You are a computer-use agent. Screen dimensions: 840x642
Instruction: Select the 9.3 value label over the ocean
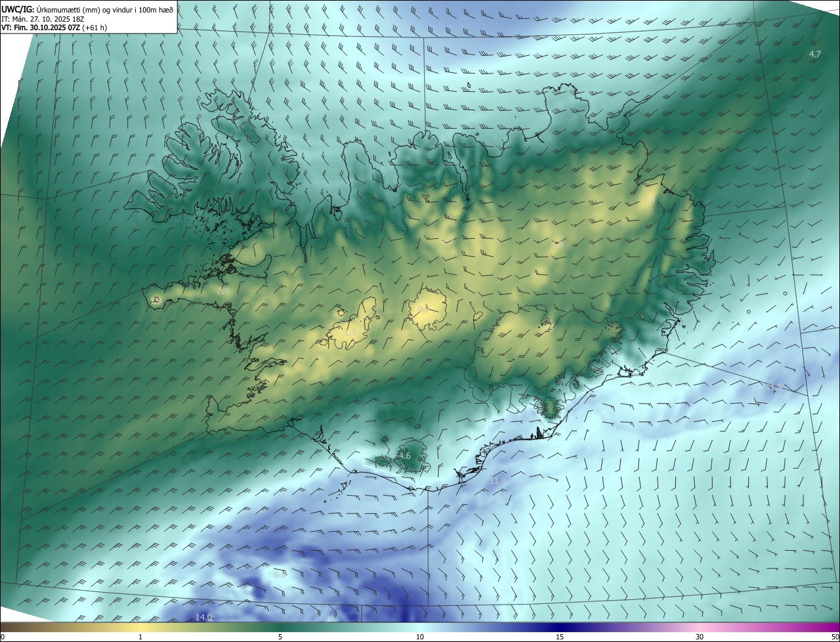click(279, 574)
